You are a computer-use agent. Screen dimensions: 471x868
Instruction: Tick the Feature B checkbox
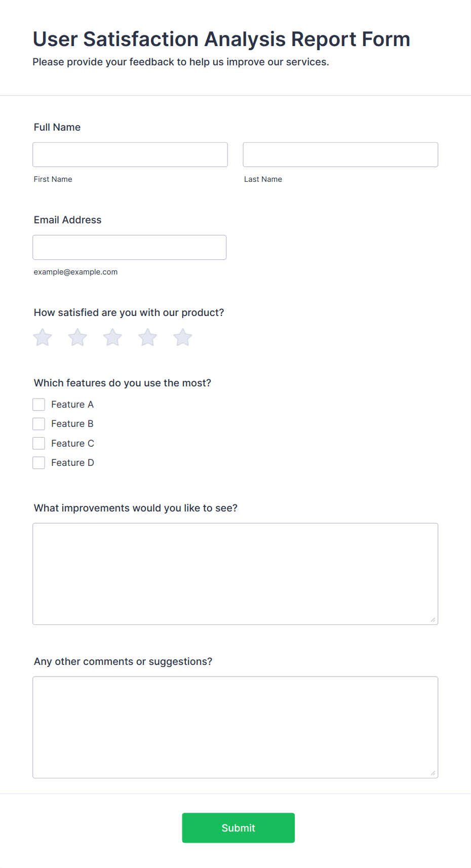point(39,424)
